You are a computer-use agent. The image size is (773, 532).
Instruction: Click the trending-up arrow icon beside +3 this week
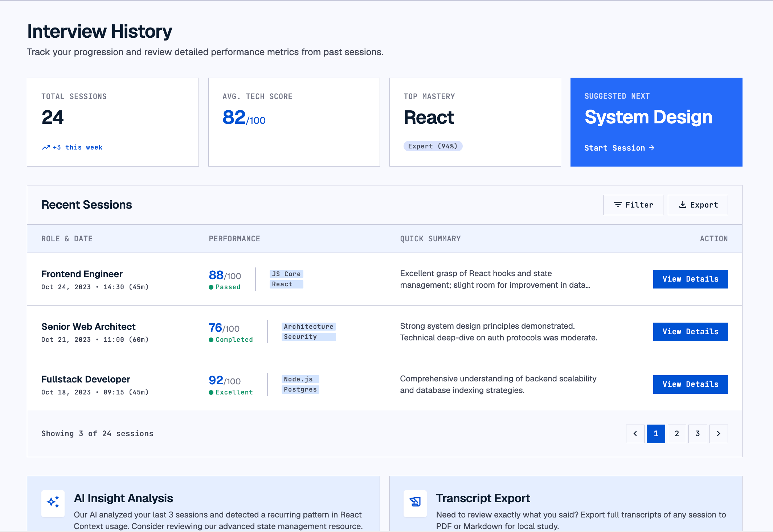click(46, 147)
